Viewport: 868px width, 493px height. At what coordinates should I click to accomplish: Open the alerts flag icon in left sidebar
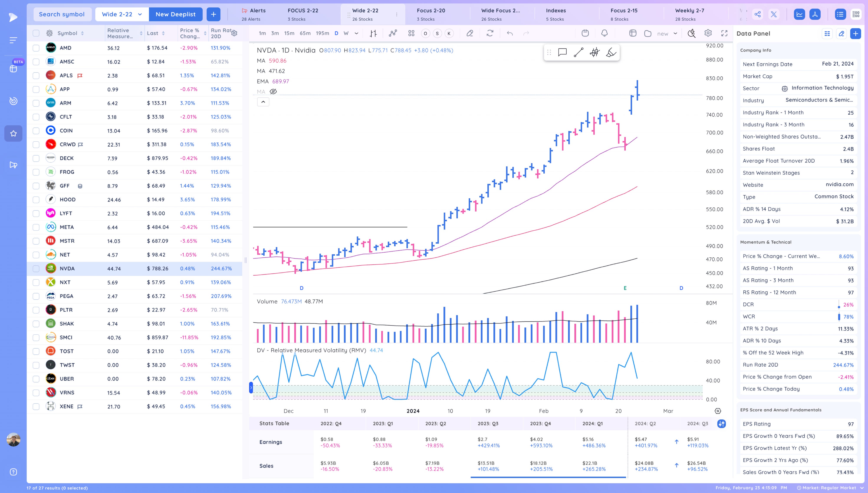point(13,165)
